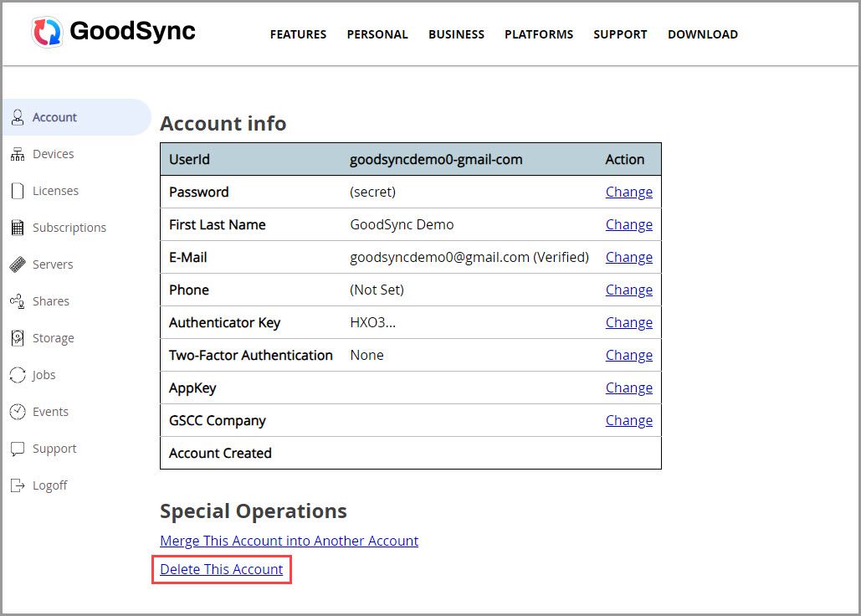Select the GoodSync Demo name value
This screenshot has height=616, width=861.
pos(402,224)
